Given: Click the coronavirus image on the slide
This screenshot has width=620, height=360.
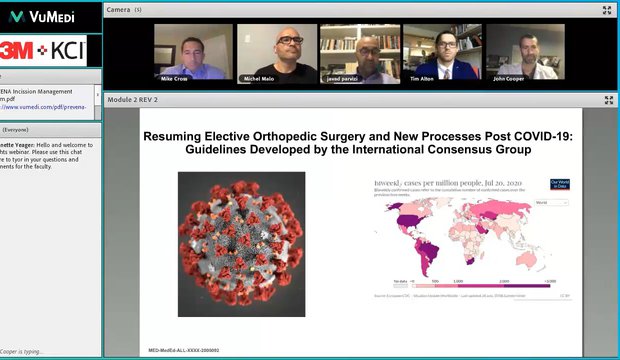Looking at the screenshot, I should (242, 244).
